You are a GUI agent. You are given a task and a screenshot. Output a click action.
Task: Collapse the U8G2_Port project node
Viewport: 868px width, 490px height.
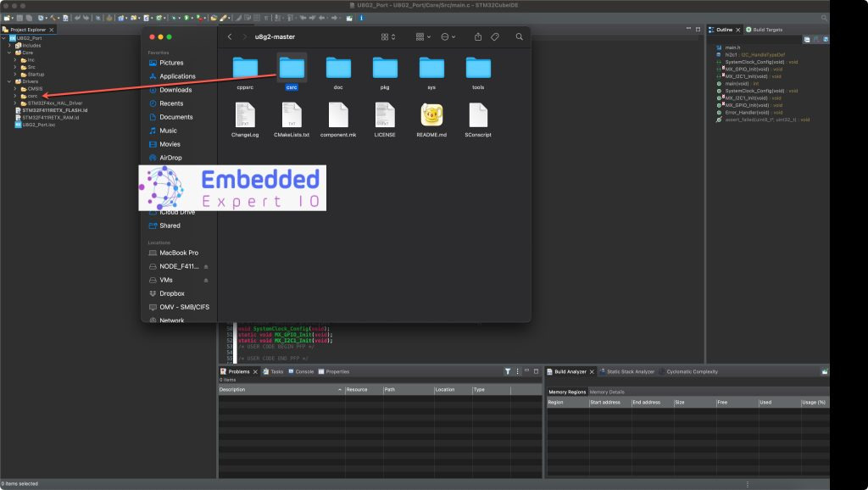(x=4, y=38)
